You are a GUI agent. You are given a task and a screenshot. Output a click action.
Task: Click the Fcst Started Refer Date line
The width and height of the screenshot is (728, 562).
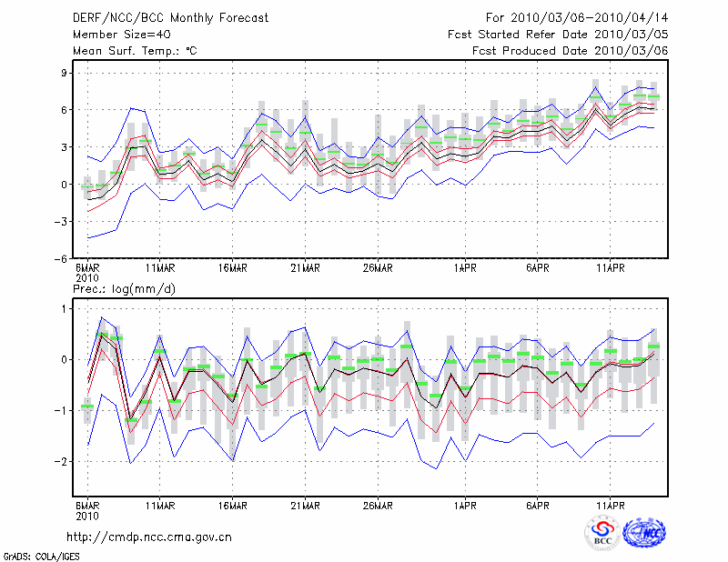pos(559,35)
